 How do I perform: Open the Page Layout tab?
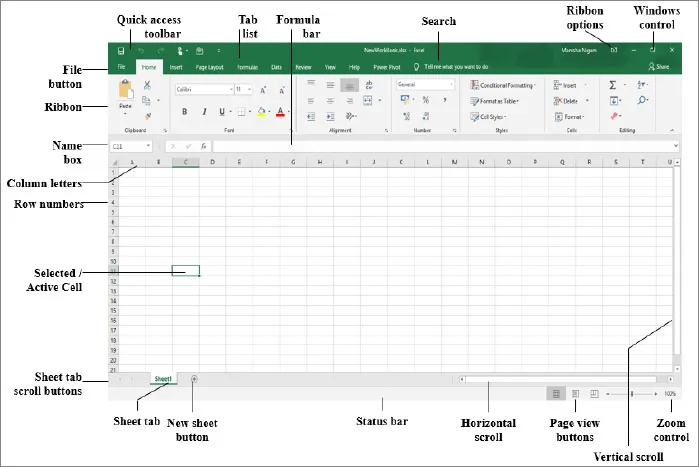tap(209, 67)
